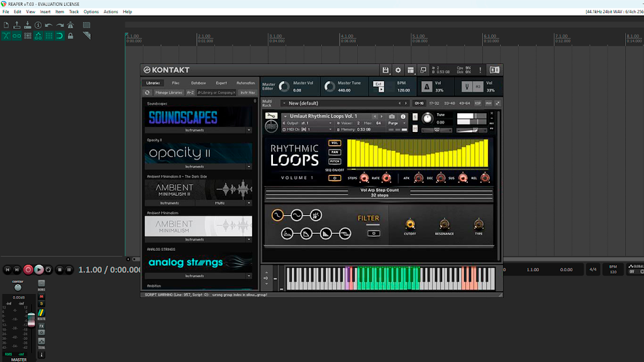Adjust the Master Vol knob
This screenshot has height=362, width=644.
point(284,87)
